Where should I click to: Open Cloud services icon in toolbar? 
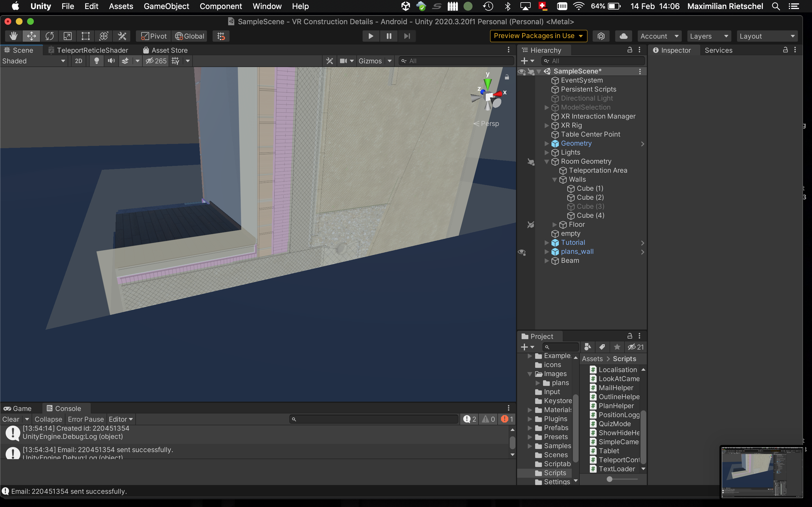tap(623, 36)
